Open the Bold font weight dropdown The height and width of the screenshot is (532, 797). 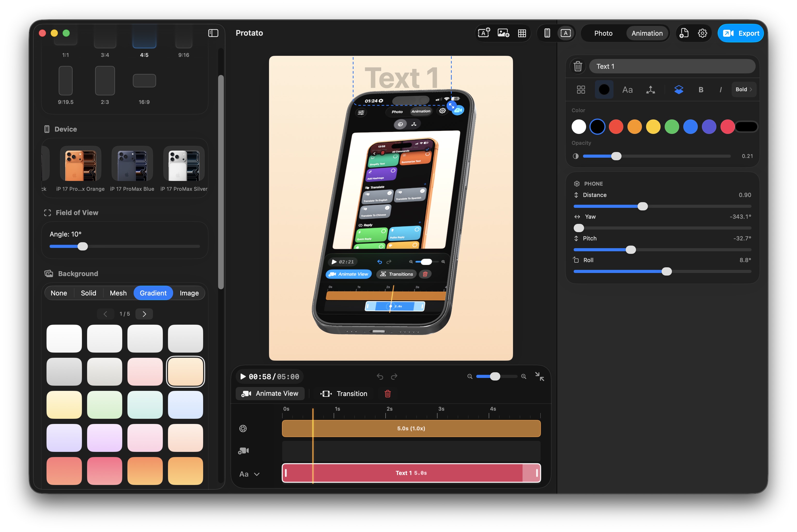point(744,89)
